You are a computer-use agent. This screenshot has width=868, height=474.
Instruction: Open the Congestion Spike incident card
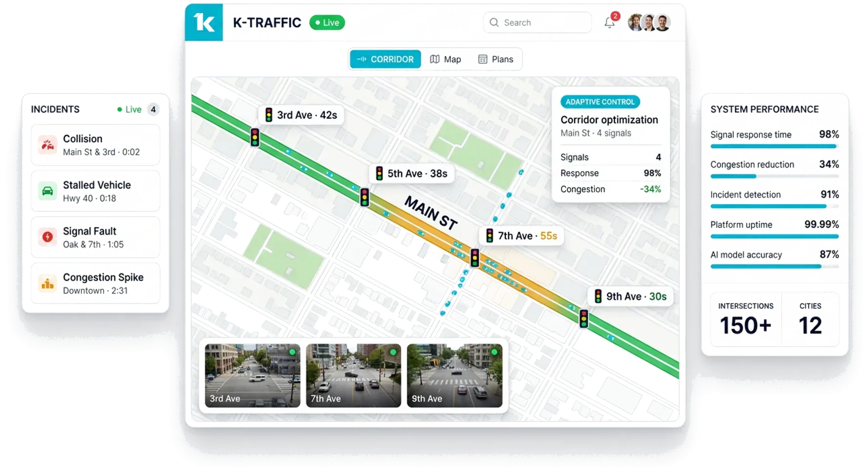click(95, 284)
